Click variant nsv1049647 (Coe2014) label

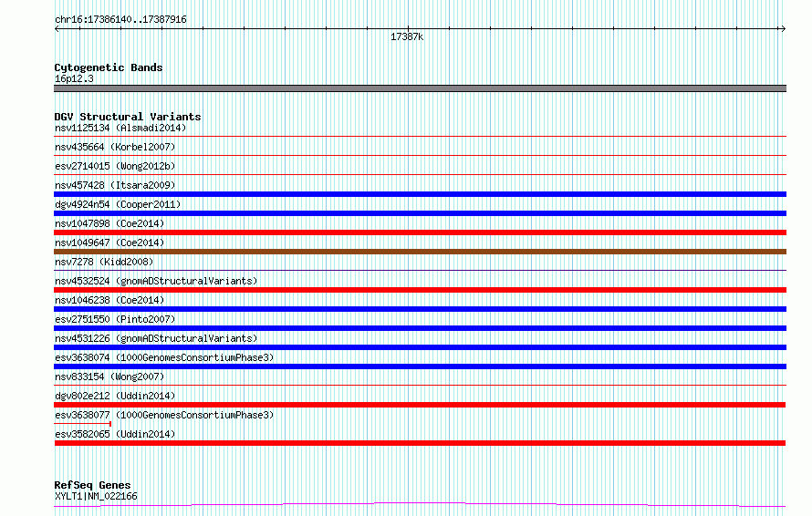(109, 243)
